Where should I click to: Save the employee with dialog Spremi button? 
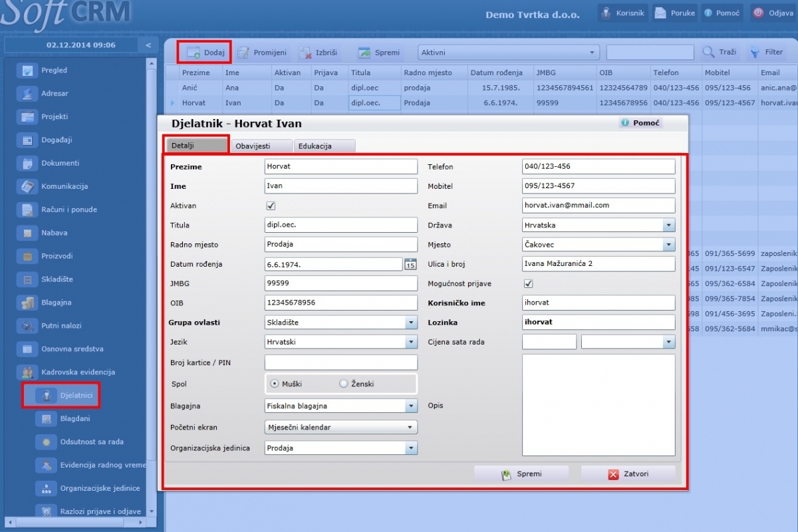521,474
